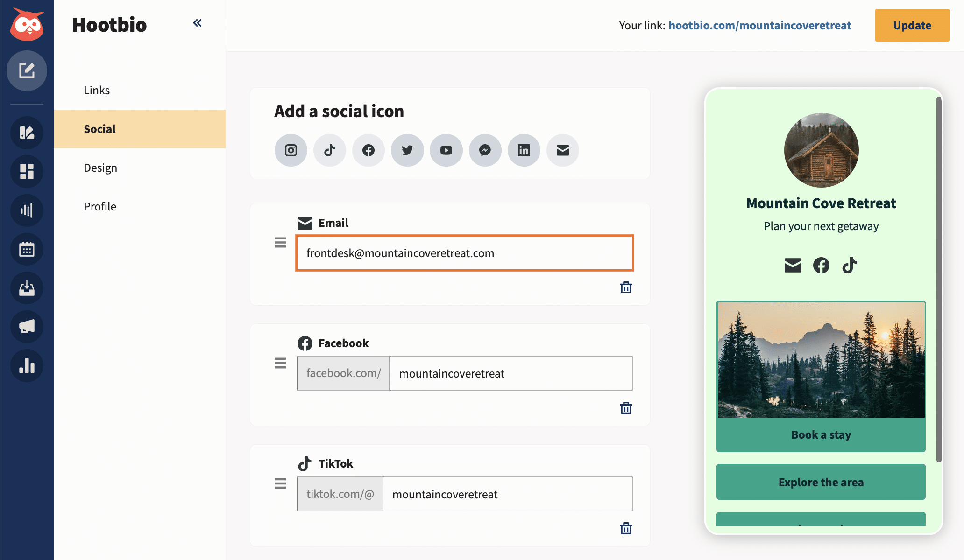Collapse the sidebar navigation panel

click(x=197, y=23)
